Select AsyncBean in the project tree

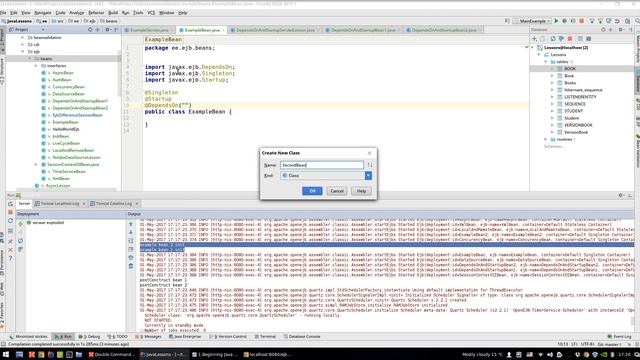(63, 73)
